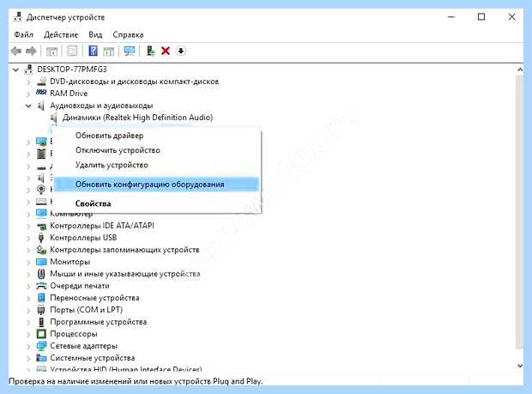Screen dimensions: 532x394
Task: Open the Действие menu
Action: [x=61, y=34]
